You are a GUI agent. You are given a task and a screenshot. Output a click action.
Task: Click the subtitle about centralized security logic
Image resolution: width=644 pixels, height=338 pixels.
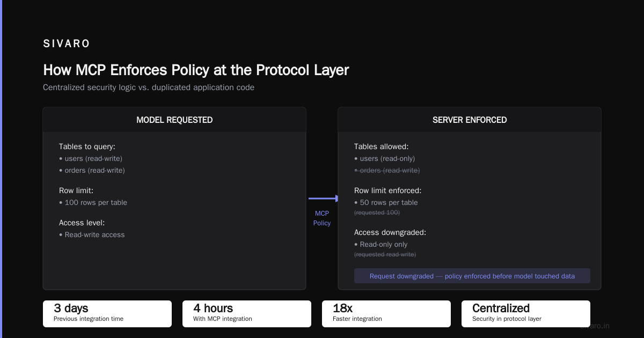click(149, 87)
